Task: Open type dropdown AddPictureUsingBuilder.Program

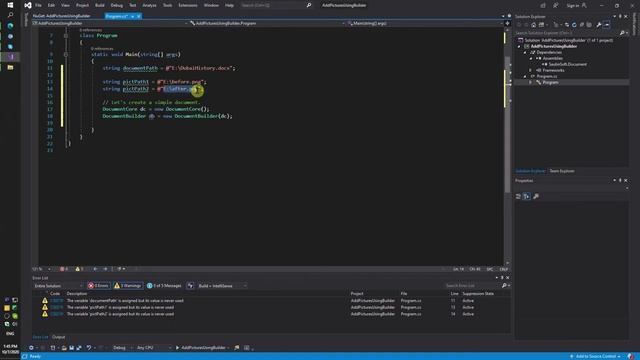Action: click(267, 23)
